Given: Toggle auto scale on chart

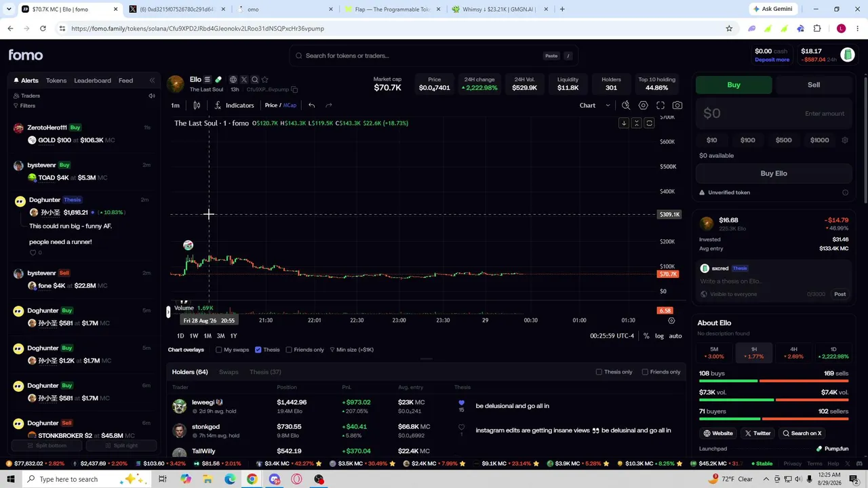Looking at the screenshot, I should click(675, 336).
